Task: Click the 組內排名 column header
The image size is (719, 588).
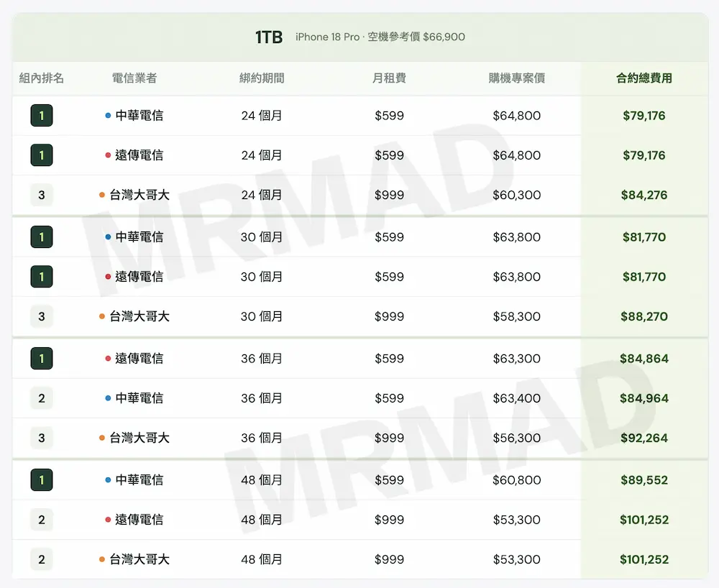Action: [x=42, y=78]
